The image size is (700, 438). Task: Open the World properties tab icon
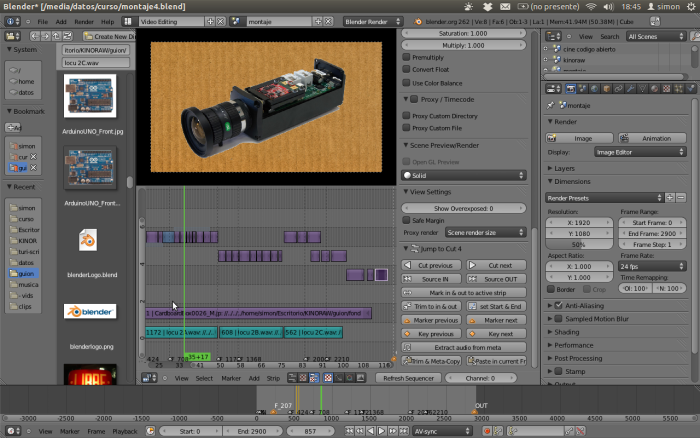coord(595,89)
